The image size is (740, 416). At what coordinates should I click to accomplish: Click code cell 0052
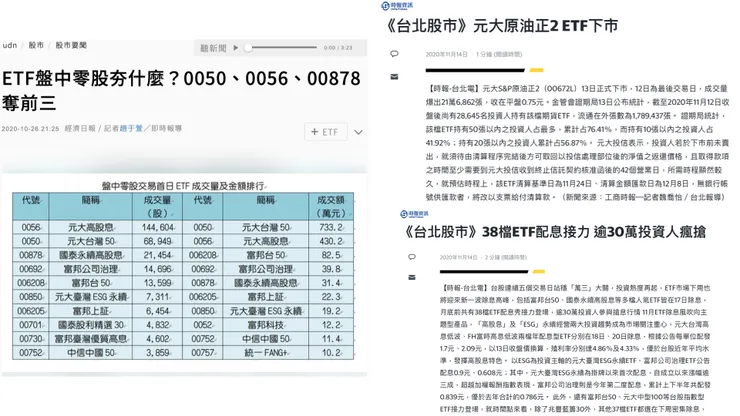tap(203, 325)
